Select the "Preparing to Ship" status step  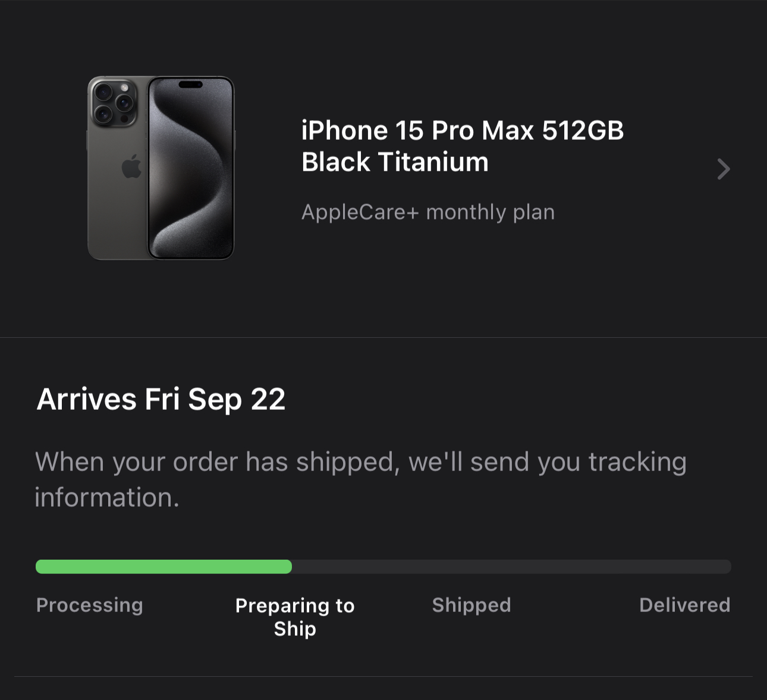point(295,617)
